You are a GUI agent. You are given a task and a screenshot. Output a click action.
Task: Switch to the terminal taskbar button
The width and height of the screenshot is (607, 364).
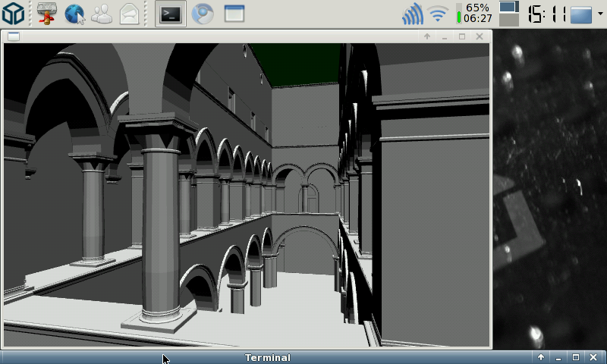coord(171,13)
